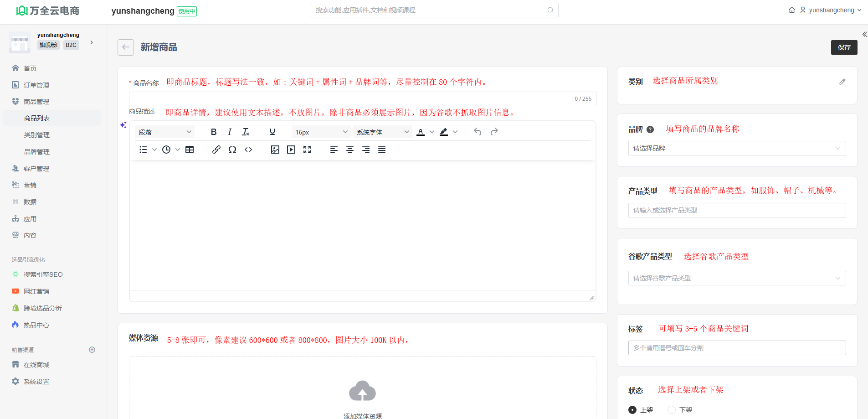This screenshot has height=419, width=868.
Task: Select the 上架 radio button
Action: [632, 410]
